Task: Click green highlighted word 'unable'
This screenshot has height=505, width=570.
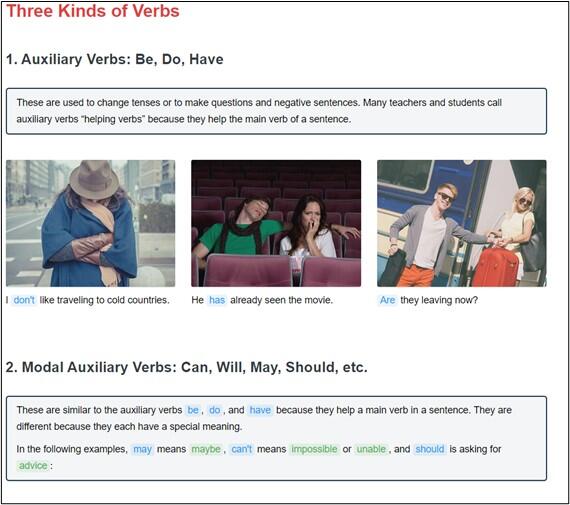Action: 371,449
